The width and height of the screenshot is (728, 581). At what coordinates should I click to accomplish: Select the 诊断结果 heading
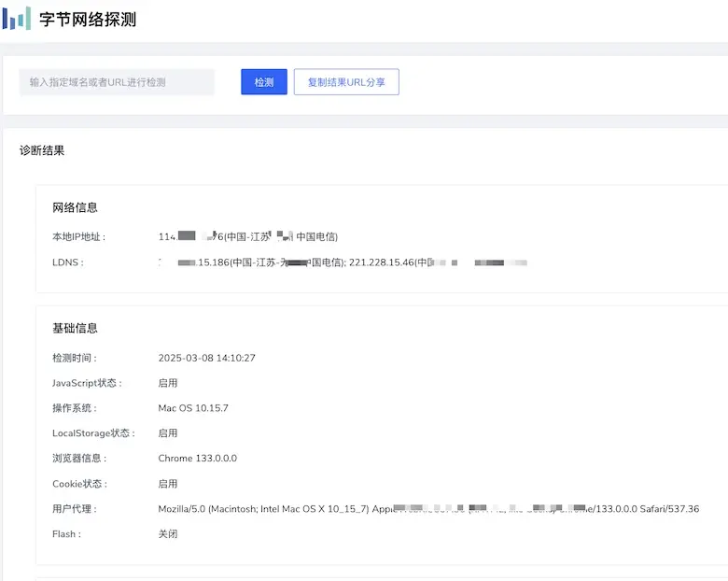tap(42, 150)
